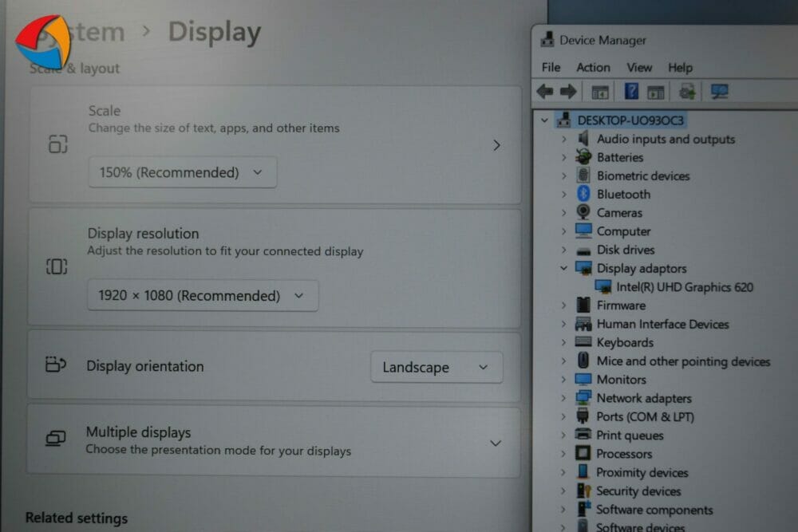Collapse the Display adaptors node
Viewport: 798px width, 532px height.
tap(563, 268)
